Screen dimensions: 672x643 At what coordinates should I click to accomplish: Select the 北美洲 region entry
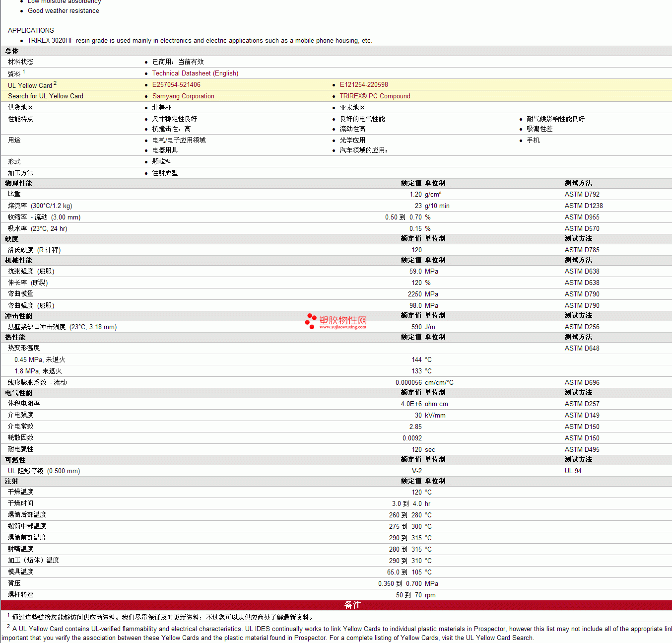[162, 108]
